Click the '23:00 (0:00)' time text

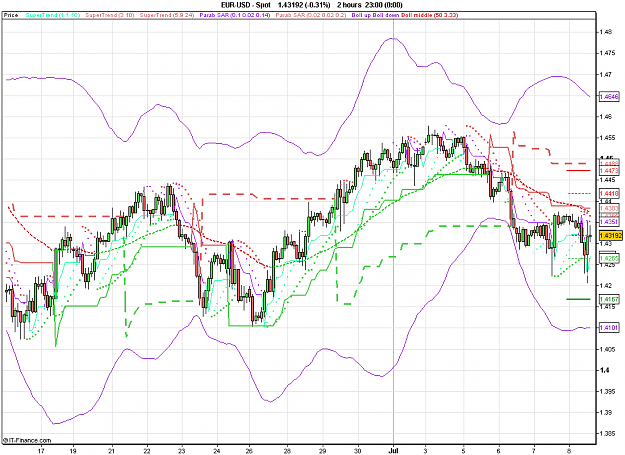click(384, 5)
